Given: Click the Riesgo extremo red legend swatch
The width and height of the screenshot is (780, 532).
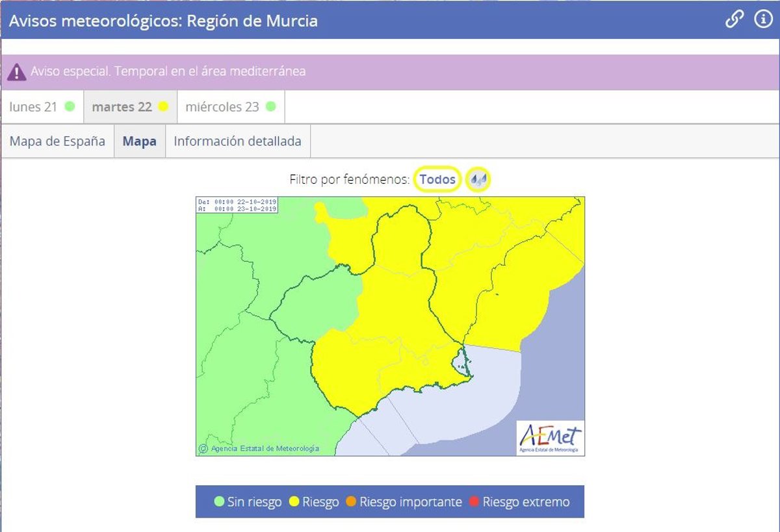Looking at the screenshot, I should (x=474, y=502).
